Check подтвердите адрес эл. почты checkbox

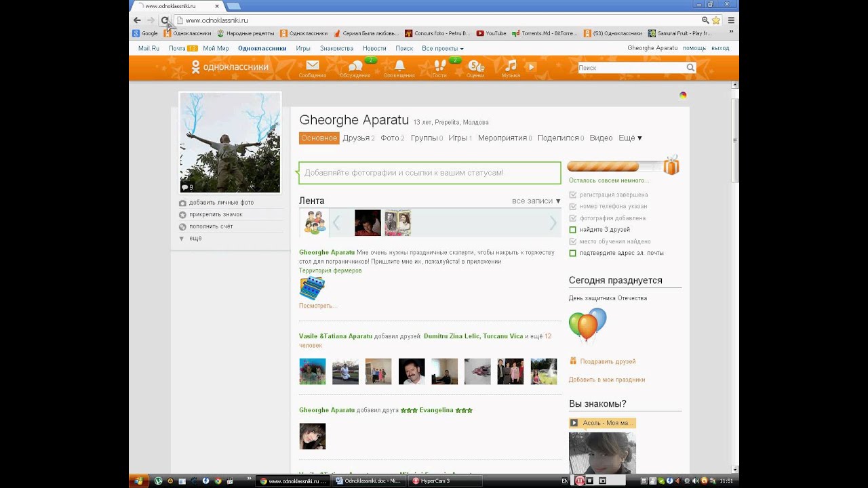(x=573, y=253)
